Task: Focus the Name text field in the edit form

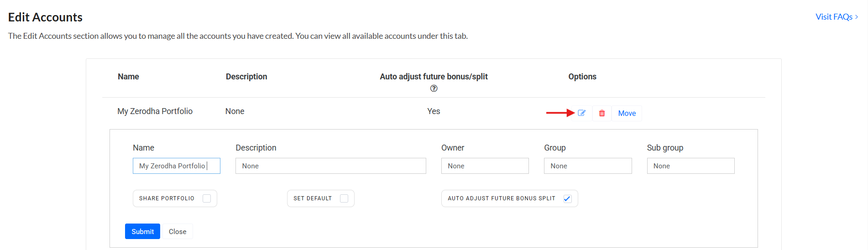Action: (x=176, y=166)
